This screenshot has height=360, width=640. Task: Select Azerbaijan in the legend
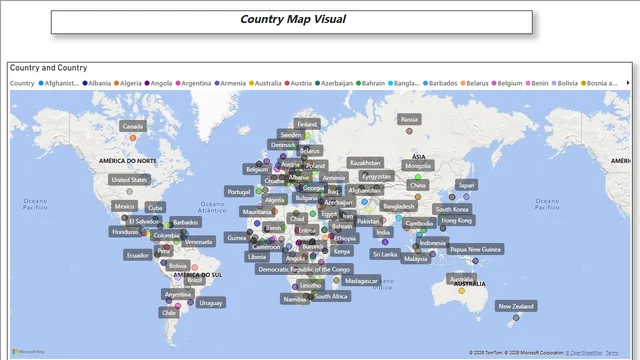point(334,83)
